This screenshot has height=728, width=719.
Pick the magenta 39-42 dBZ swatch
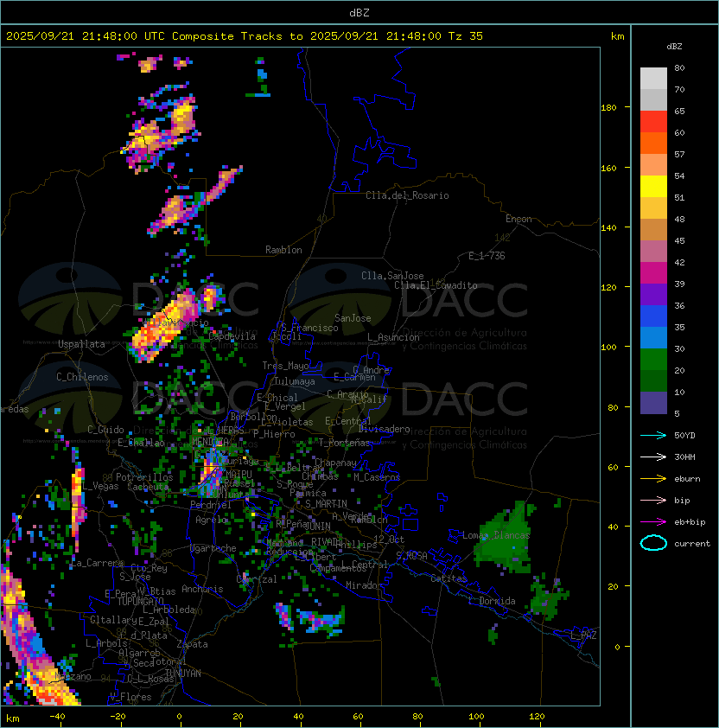coord(653,273)
